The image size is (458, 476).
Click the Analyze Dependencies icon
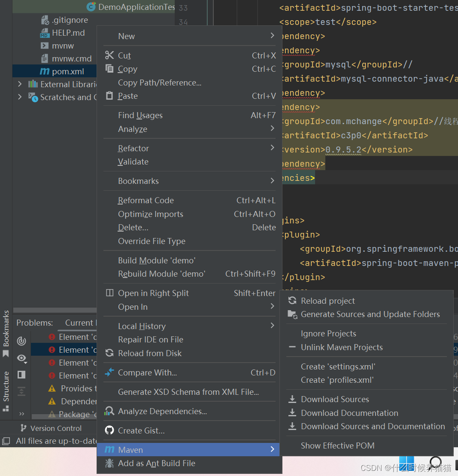tap(109, 411)
